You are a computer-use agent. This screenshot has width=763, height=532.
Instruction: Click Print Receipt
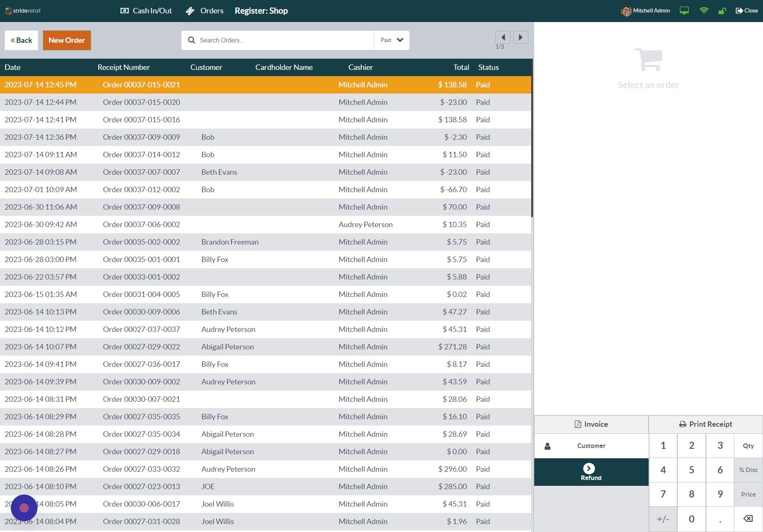[x=706, y=424]
